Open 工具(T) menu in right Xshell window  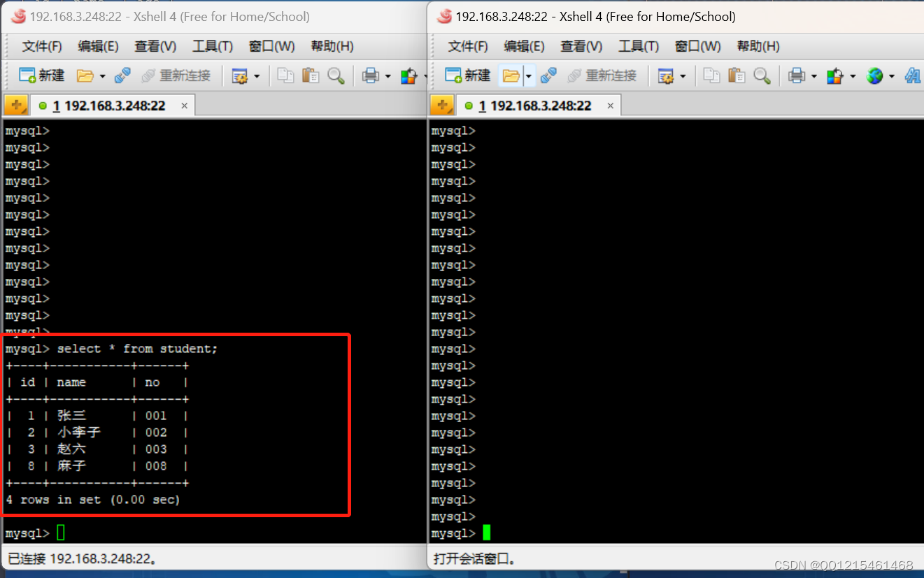click(x=639, y=46)
